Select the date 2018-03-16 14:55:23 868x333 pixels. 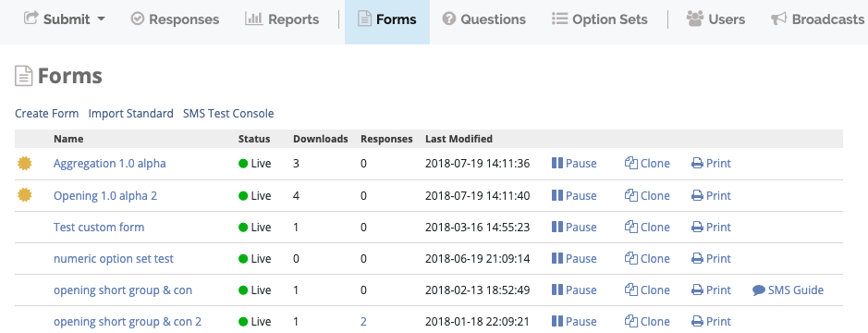coord(478,228)
